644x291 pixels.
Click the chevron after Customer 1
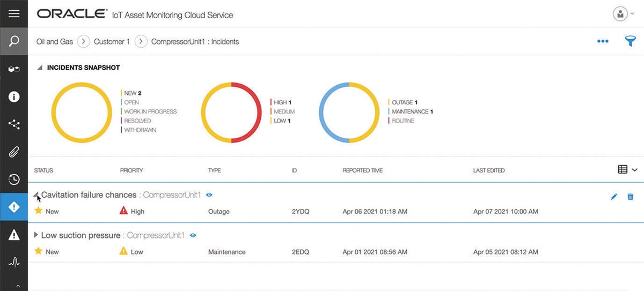(141, 41)
